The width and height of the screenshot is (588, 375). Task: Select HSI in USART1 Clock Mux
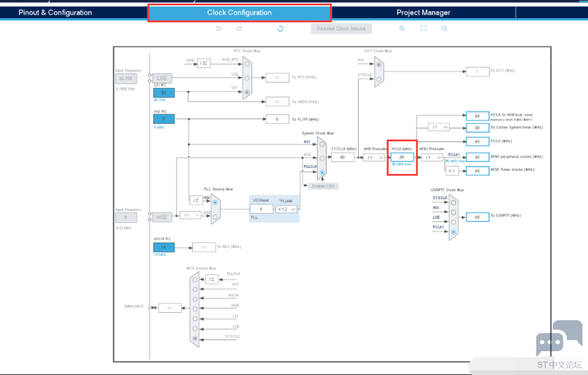453,212
